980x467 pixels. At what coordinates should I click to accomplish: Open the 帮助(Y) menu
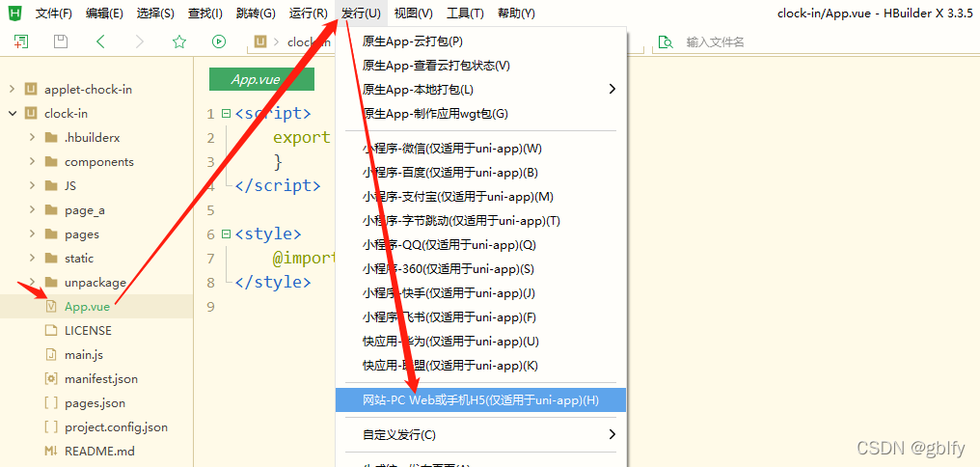[516, 14]
